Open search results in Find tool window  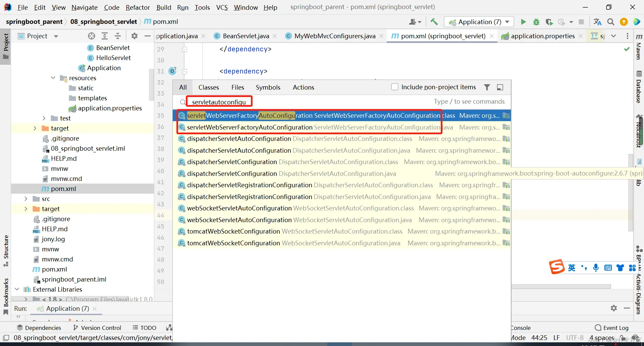500,87
